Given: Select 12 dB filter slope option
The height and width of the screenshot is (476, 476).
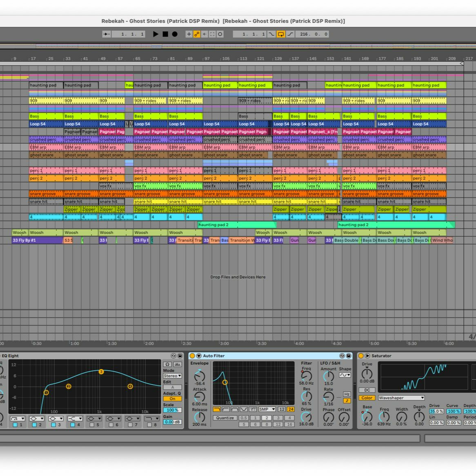Looking at the screenshot, I should [x=282, y=409].
